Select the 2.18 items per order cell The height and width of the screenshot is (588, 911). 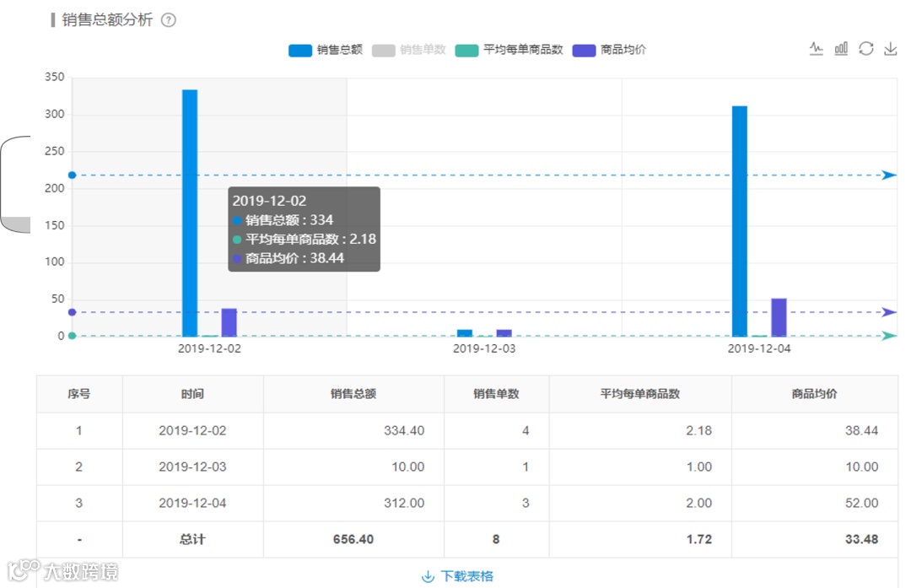point(639,430)
